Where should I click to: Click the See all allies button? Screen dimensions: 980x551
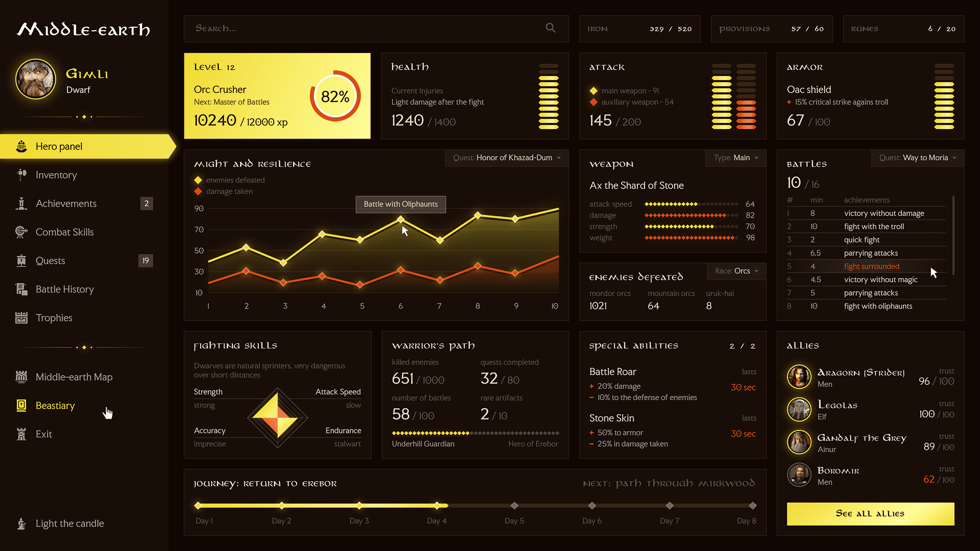(870, 514)
